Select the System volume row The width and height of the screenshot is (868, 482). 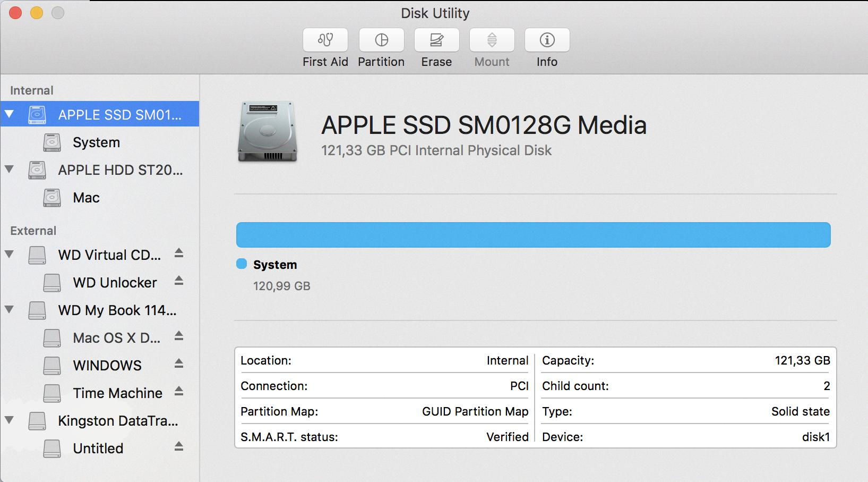coord(100,142)
